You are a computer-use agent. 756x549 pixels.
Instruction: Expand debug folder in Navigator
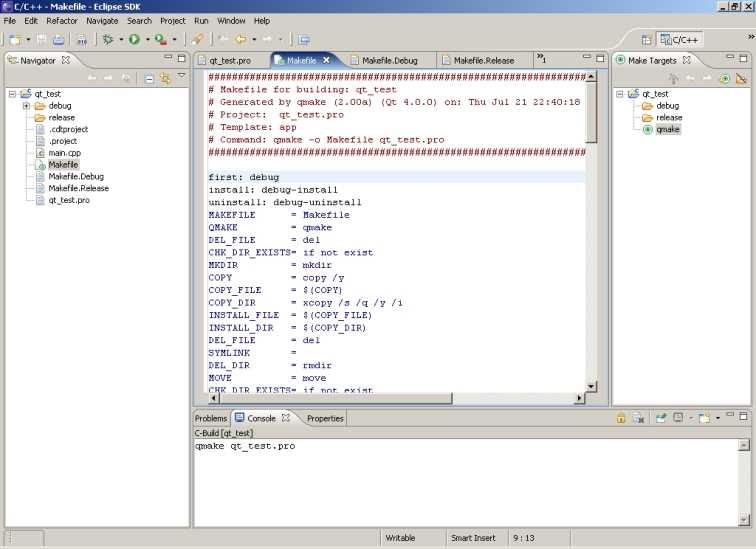pyautogui.click(x=26, y=106)
